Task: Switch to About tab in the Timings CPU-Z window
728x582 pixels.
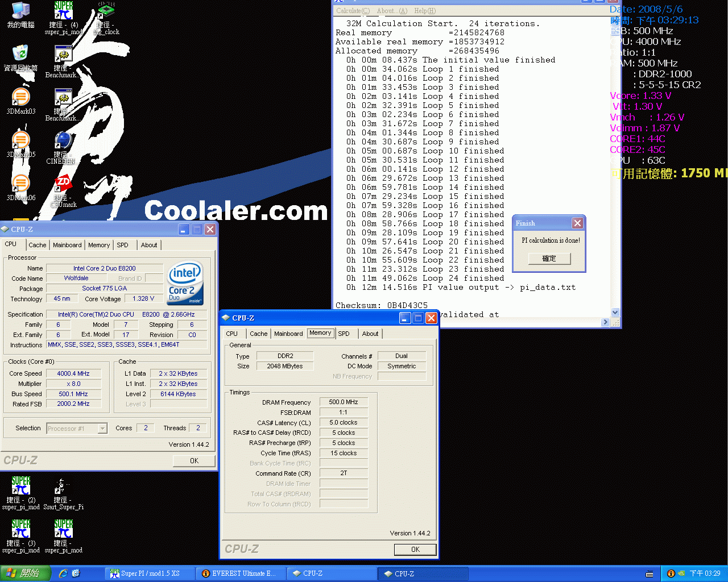Action: [370, 334]
